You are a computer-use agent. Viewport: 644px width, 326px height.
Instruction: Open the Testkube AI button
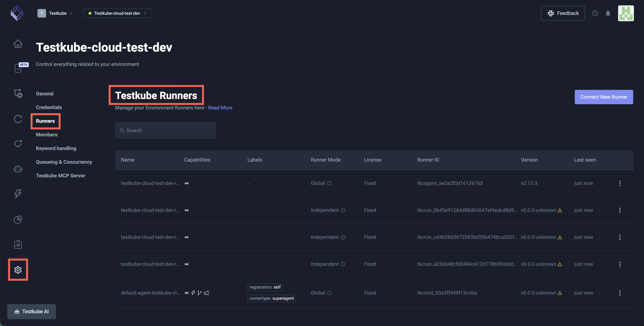tap(31, 311)
